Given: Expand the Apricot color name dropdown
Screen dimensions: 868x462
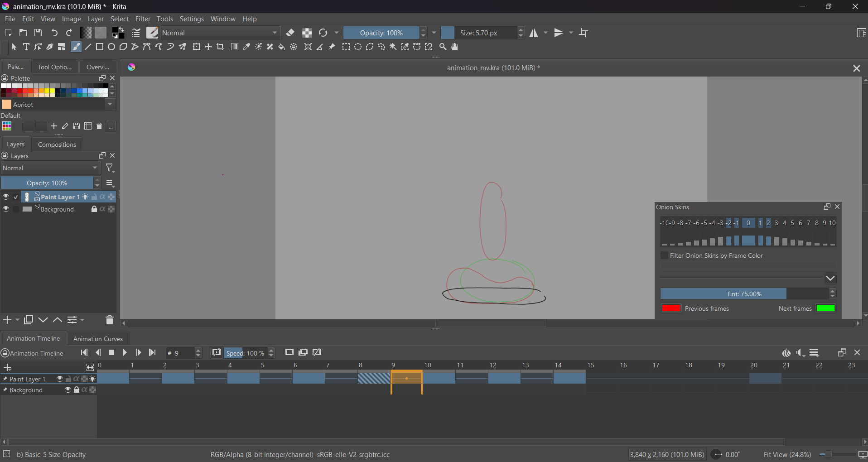Looking at the screenshot, I should pyautogui.click(x=110, y=105).
